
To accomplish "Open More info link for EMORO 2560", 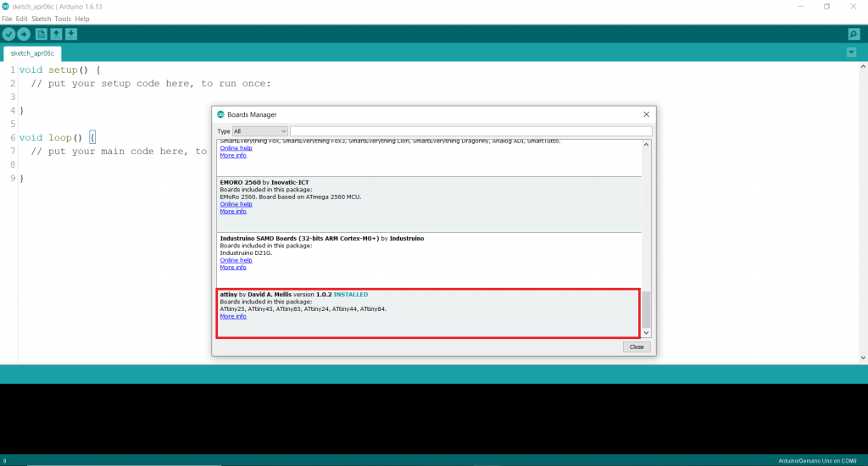I will 233,212.
